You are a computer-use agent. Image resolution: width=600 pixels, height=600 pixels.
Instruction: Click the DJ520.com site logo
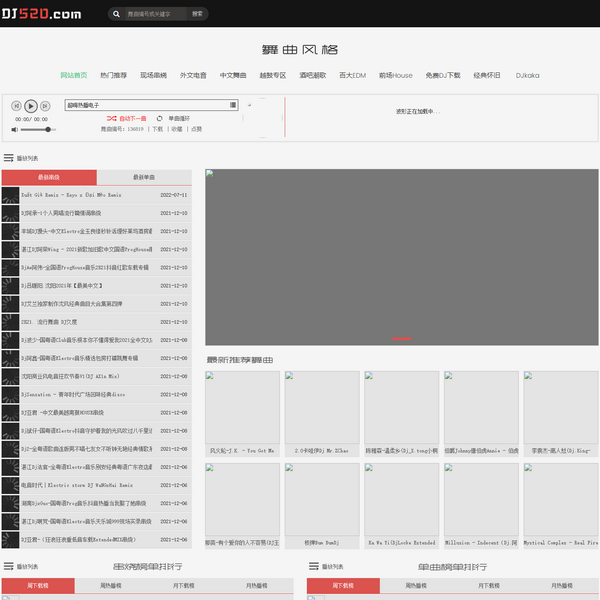tap(41, 14)
